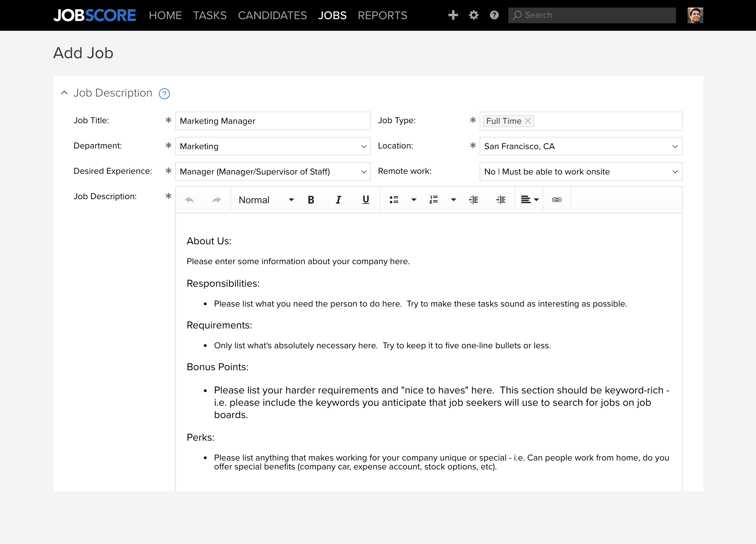Open the text alignment dropdown
The image size is (756, 544).
tap(530, 200)
